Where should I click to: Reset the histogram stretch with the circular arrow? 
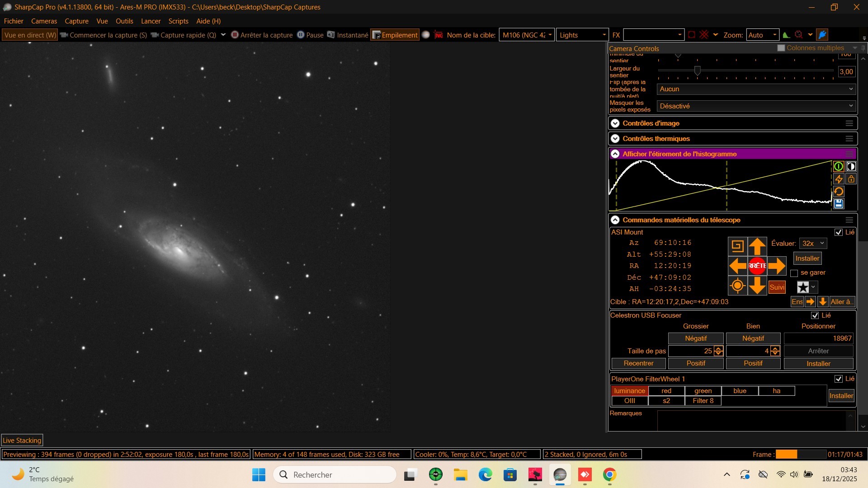click(x=838, y=192)
